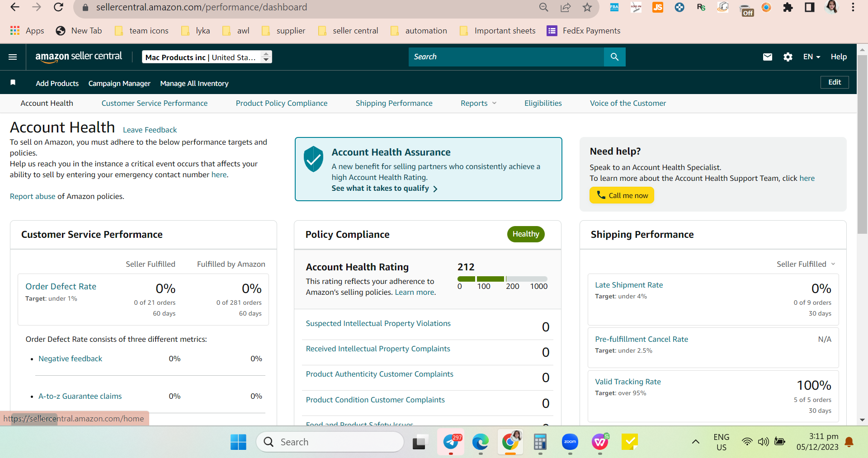Click the share page icon in the address bar
Screen dimensions: 868x458
[566, 7]
